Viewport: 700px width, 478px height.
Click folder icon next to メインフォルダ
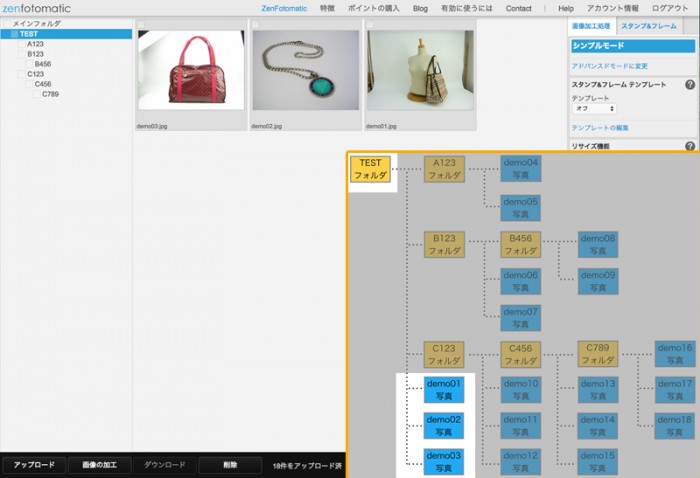pos(7,24)
